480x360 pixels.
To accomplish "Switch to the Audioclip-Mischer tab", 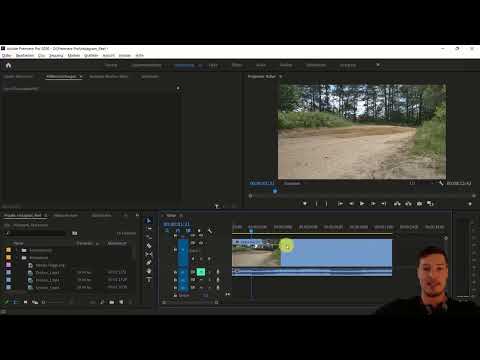I will click(x=109, y=76).
